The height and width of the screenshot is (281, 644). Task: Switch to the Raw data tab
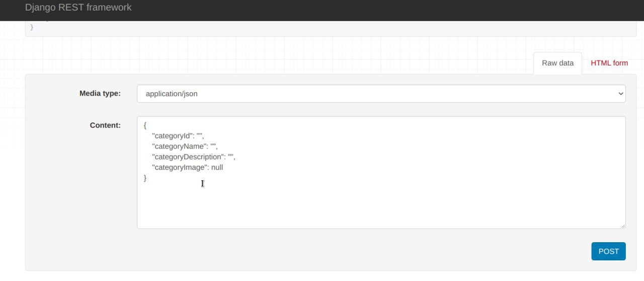[x=557, y=63]
